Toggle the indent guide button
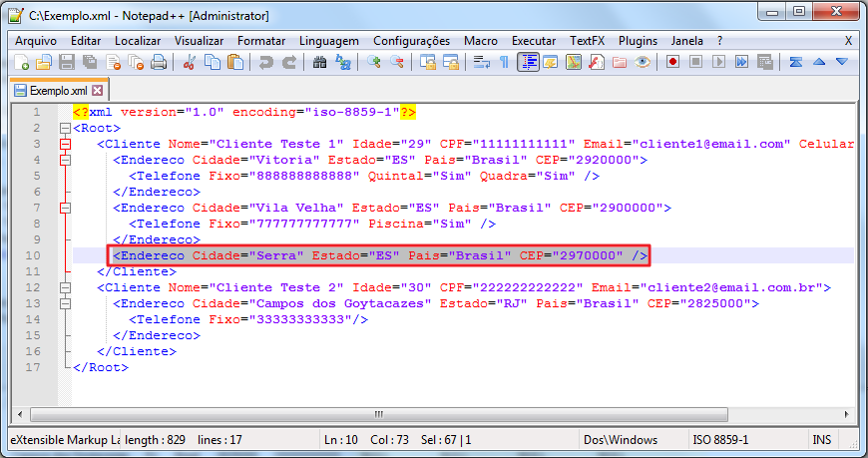The height and width of the screenshot is (458, 868). click(x=528, y=62)
